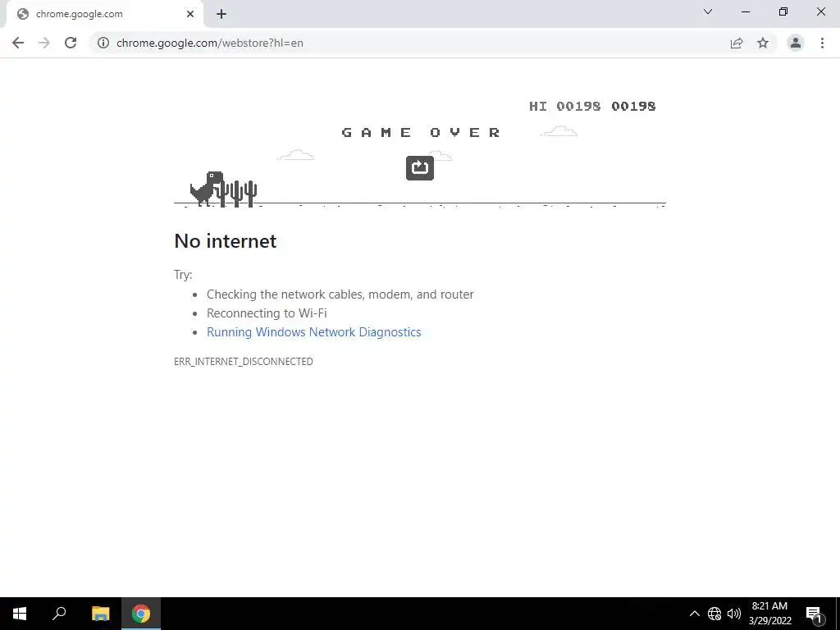Click the HI 00198 score text

click(x=564, y=106)
